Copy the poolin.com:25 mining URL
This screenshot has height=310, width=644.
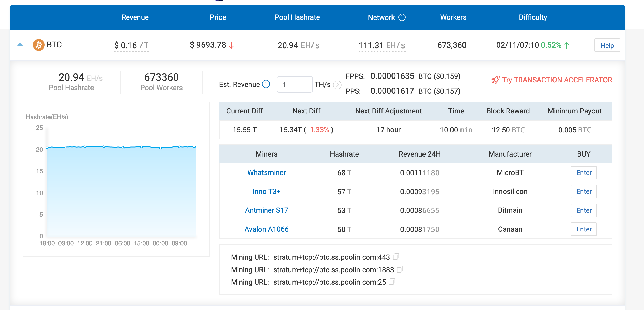(392, 282)
